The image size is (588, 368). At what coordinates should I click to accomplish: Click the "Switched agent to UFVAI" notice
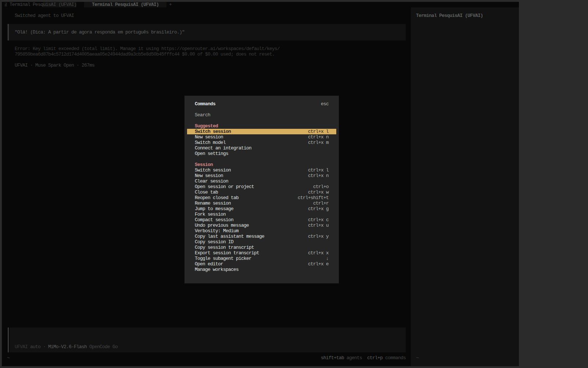tap(44, 15)
